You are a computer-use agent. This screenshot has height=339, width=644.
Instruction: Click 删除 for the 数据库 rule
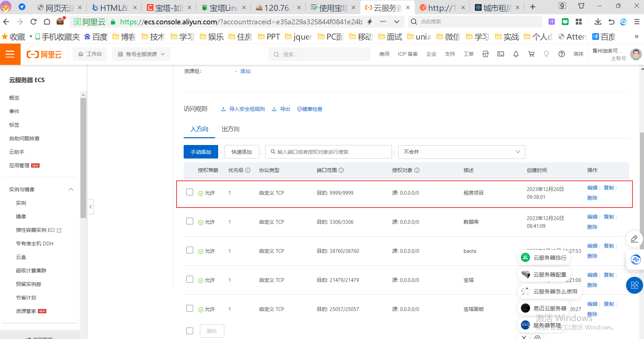(592, 227)
